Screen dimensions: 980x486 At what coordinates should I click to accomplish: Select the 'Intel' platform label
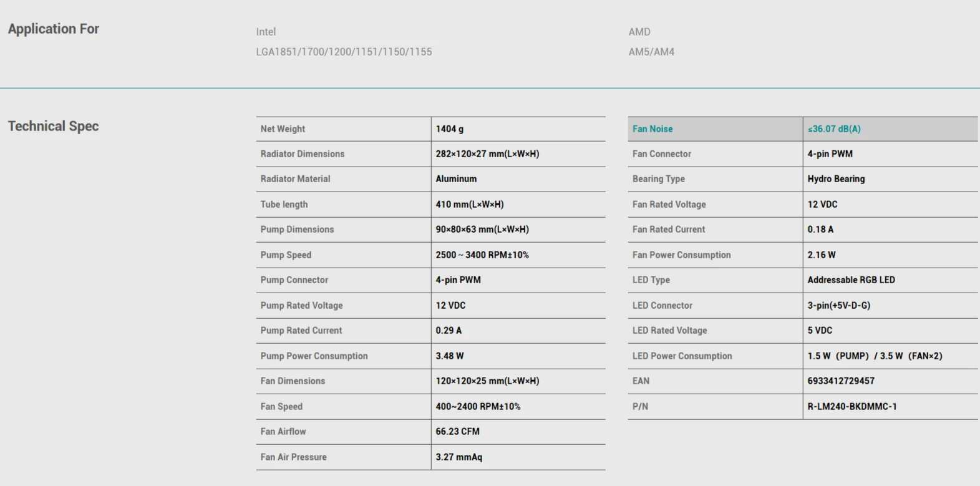click(x=266, y=32)
